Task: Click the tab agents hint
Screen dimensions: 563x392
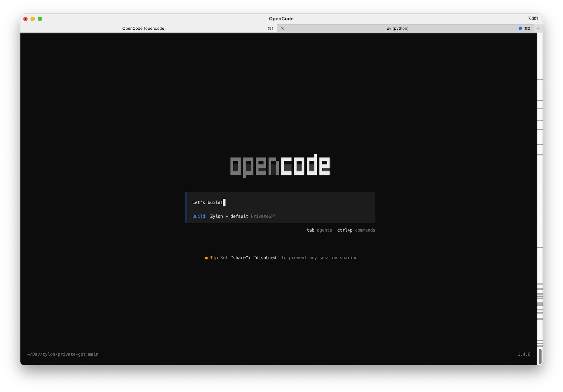Action: click(319, 230)
